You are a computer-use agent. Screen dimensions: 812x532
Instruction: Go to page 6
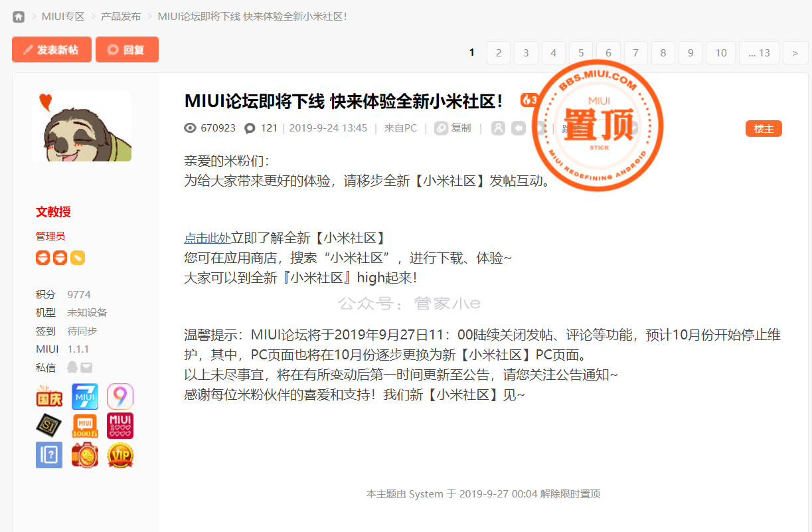click(608, 52)
